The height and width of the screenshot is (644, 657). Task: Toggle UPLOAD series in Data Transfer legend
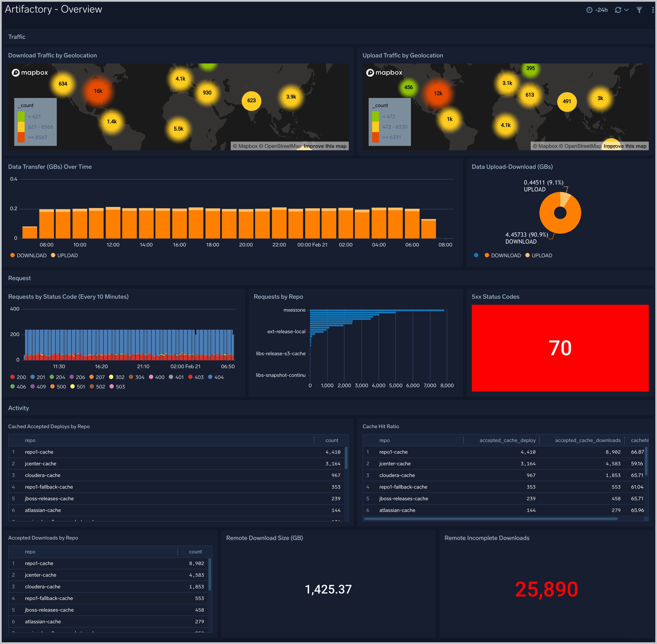pyautogui.click(x=64, y=255)
